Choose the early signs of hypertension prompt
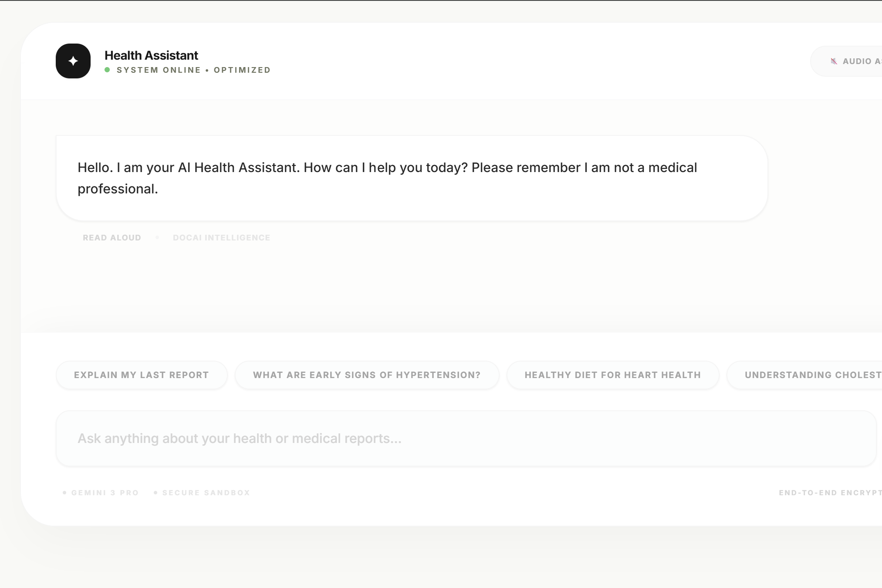 coord(367,375)
